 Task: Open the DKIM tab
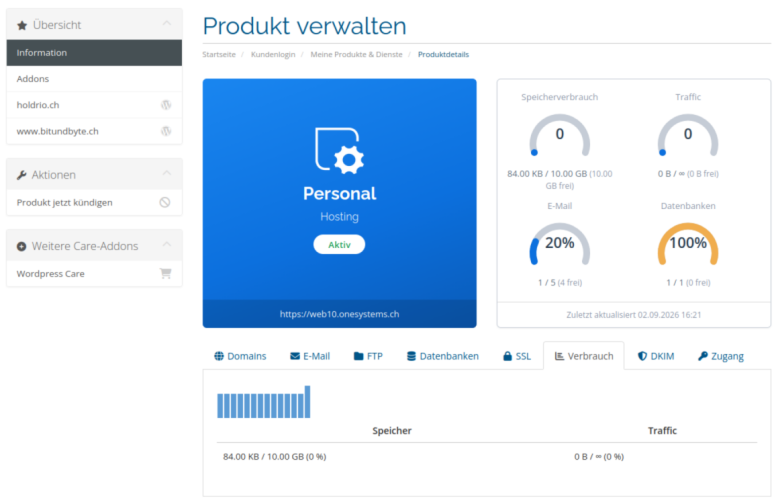click(656, 356)
